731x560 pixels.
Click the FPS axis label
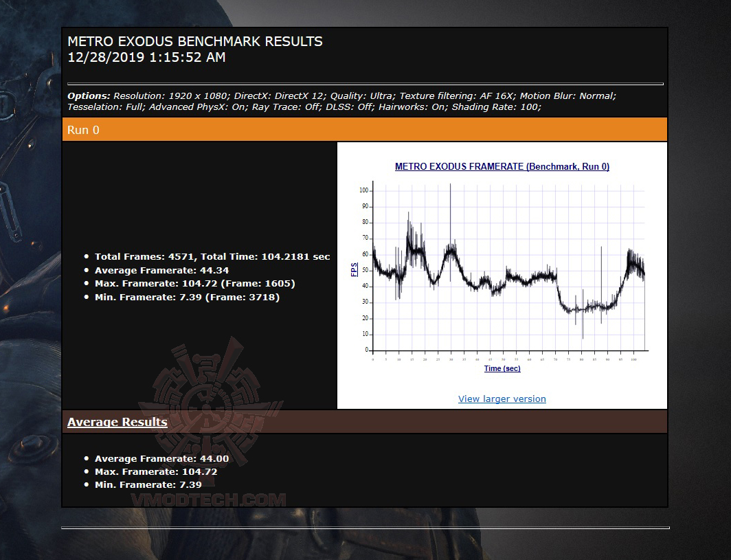355,269
